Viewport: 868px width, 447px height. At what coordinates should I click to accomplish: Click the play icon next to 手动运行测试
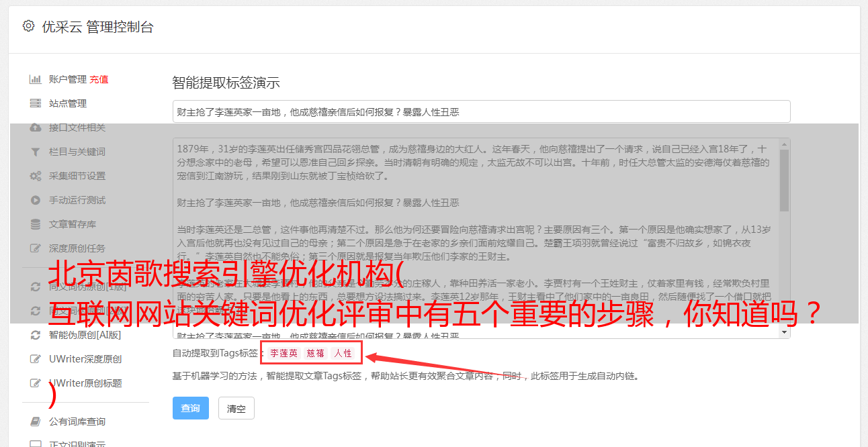36,200
